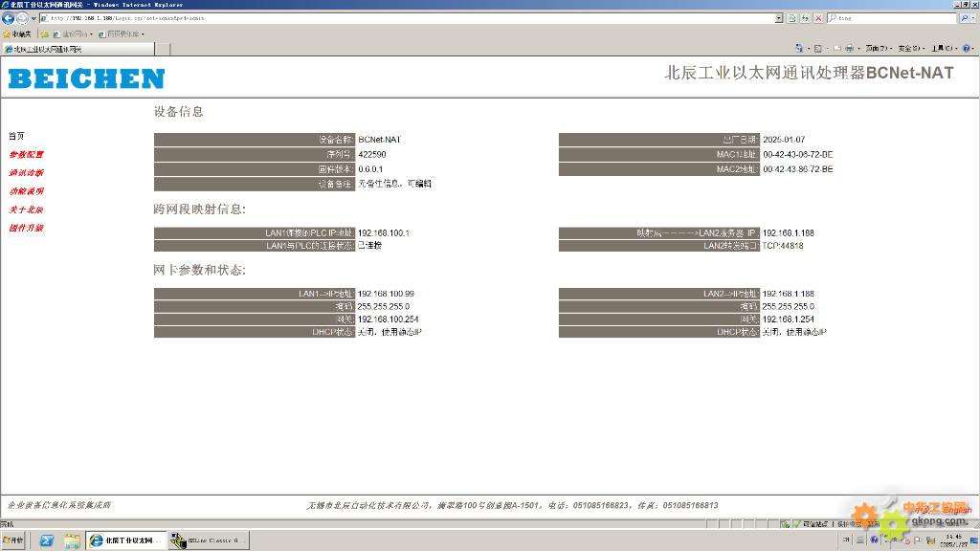
Task: Click the page title 北辰工业以太网通讯处理器BCNet-NAT
Action: click(809, 73)
